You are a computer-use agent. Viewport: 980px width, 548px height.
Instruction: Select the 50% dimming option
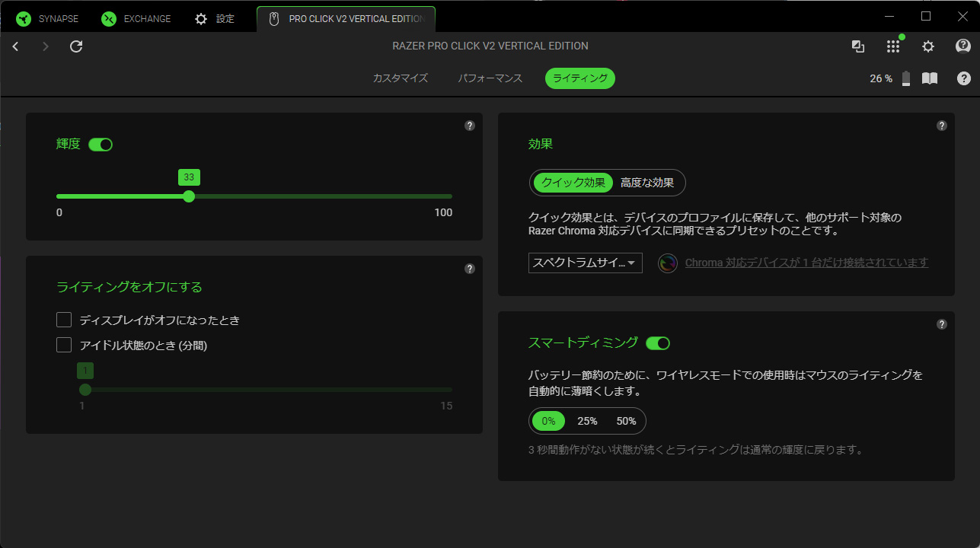626,421
